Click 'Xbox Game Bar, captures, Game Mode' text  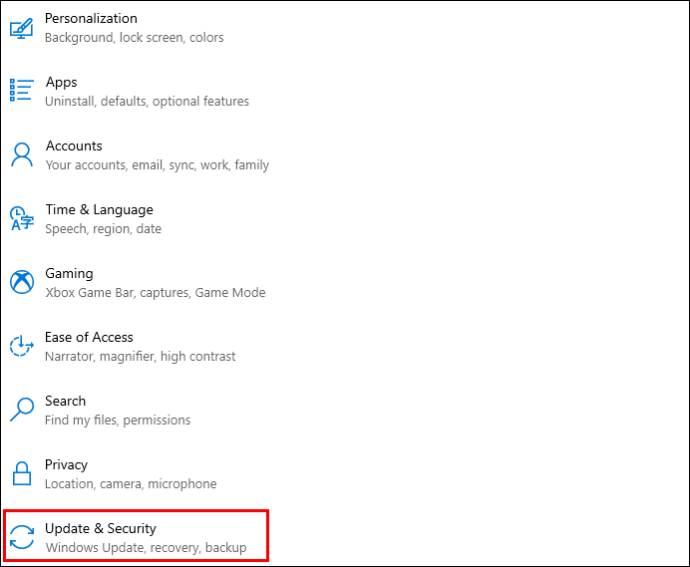[x=155, y=293]
